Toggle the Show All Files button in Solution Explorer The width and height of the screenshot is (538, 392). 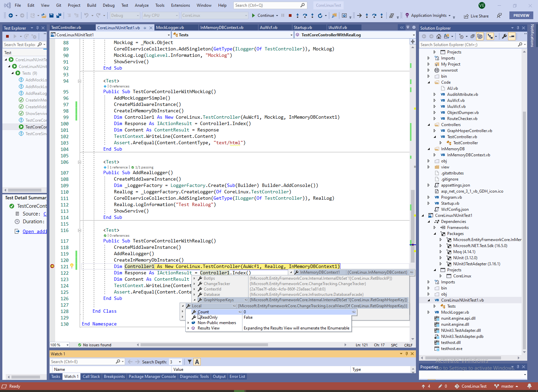click(x=480, y=36)
